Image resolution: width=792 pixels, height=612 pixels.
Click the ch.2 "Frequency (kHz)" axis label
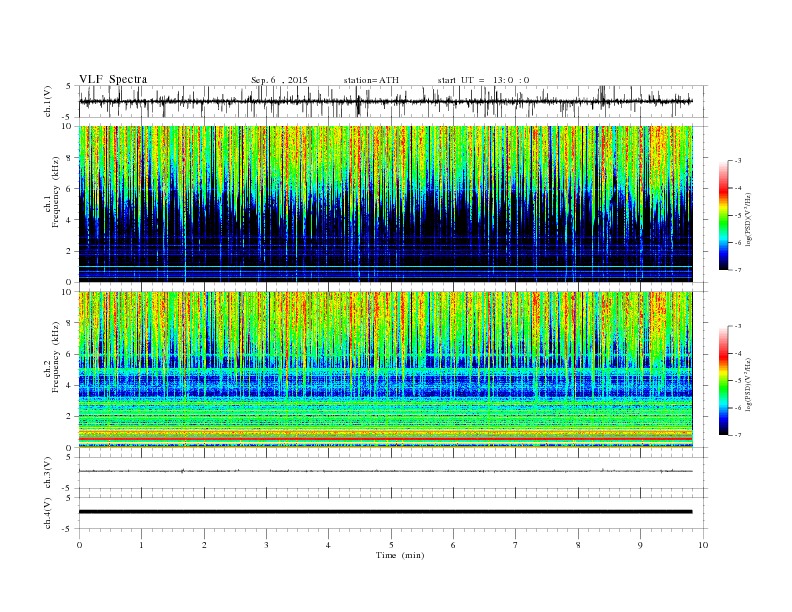tap(56, 357)
